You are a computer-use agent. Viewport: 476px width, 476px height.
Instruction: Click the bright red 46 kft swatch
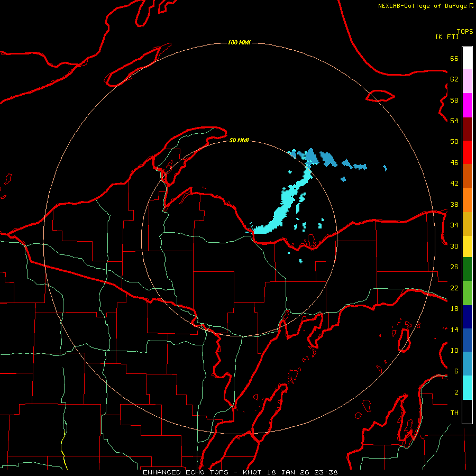pos(467,152)
